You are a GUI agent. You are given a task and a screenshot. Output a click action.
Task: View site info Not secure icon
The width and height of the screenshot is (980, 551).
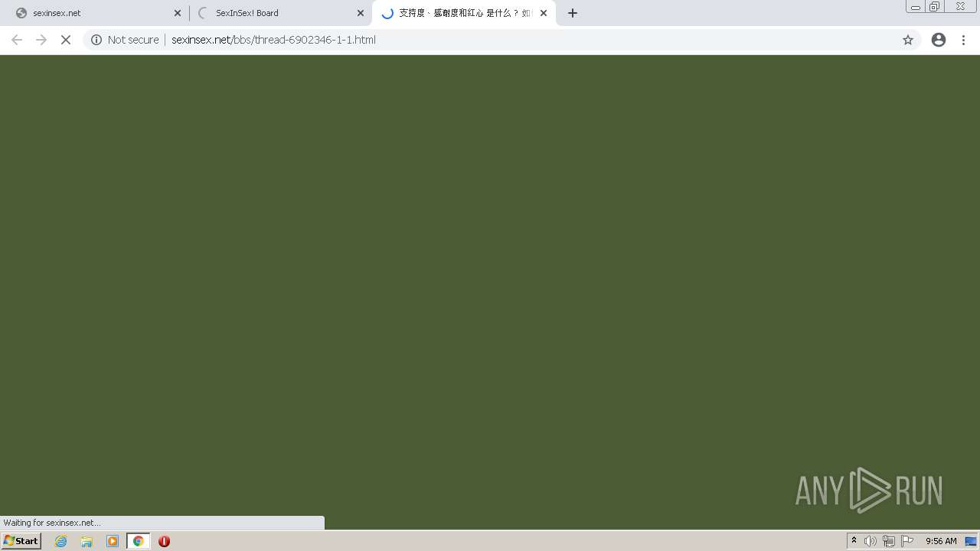96,40
